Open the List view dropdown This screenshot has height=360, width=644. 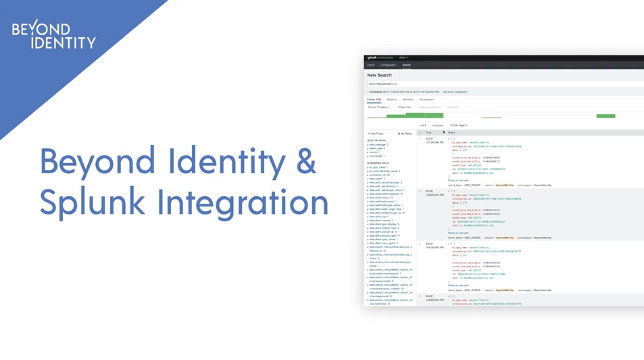(x=422, y=125)
